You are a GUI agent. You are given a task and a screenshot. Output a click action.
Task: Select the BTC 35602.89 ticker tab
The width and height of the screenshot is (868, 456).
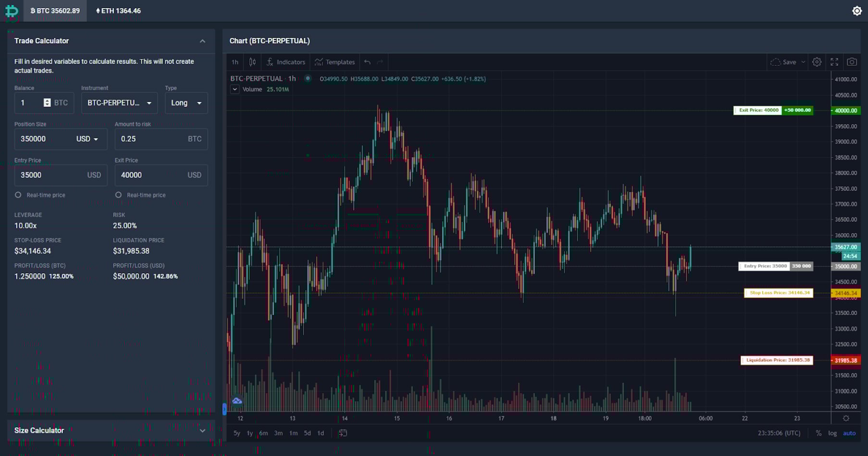[55, 11]
